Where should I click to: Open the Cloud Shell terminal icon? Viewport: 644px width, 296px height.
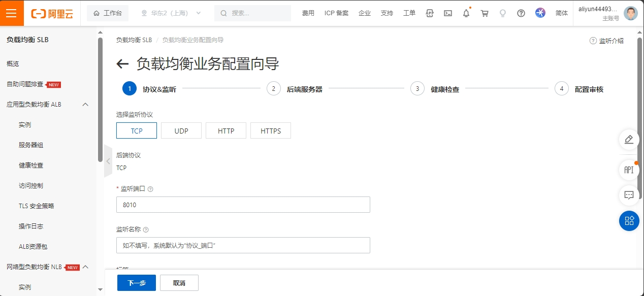(x=448, y=13)
